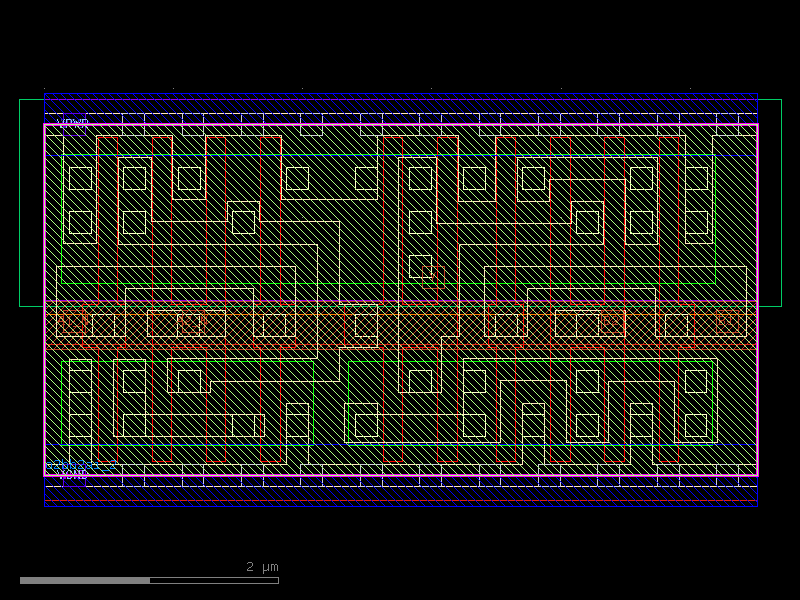This screenshot has height=600, width=800.
Task: Click the small red-outlined via square near center
Action: click(433, 277)
